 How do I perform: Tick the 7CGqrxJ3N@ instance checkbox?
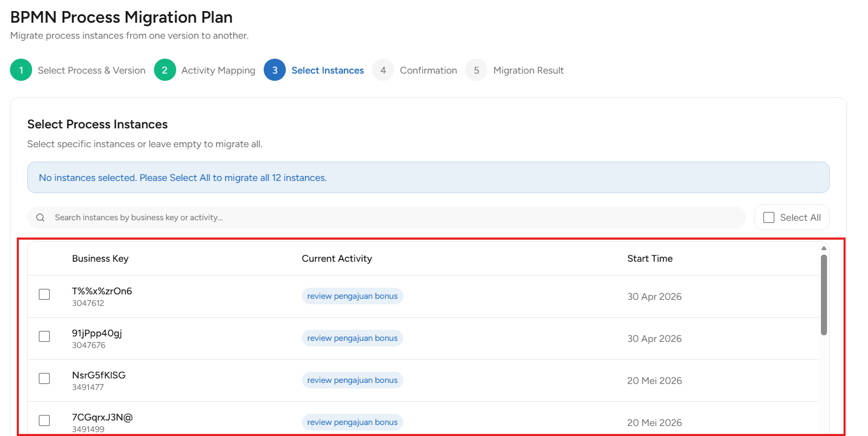(x=44, y=421)
